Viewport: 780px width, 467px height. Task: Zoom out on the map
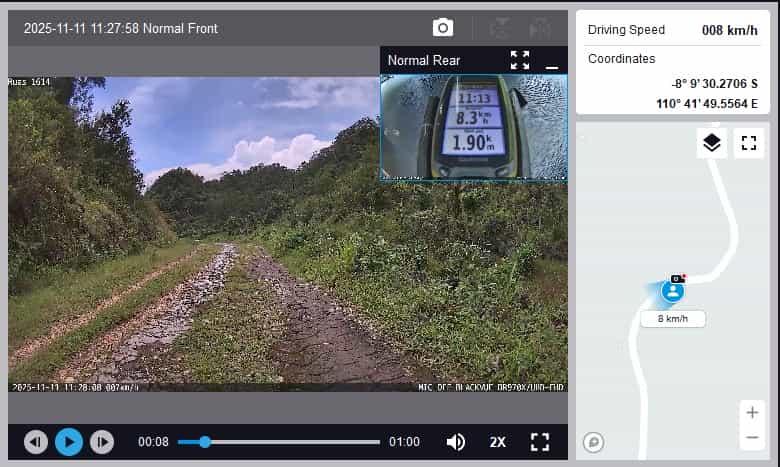[x=752, y=437]
